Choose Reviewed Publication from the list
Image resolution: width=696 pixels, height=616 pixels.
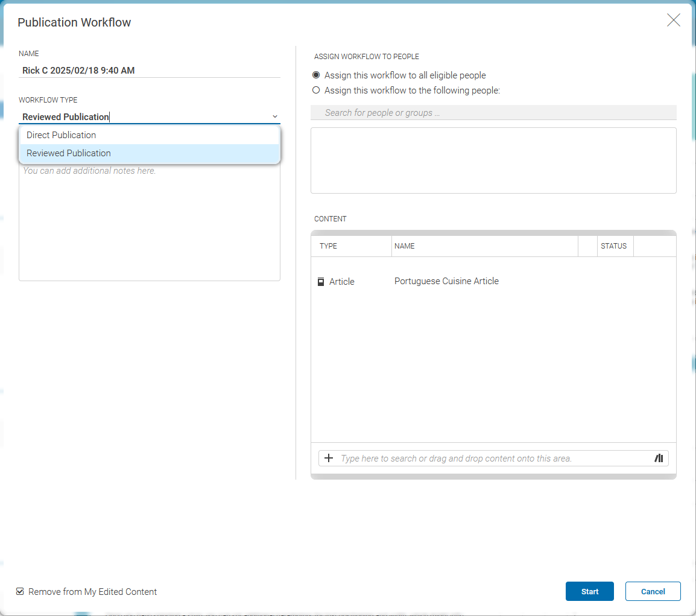pyautogui.click(x=69, y=153)
